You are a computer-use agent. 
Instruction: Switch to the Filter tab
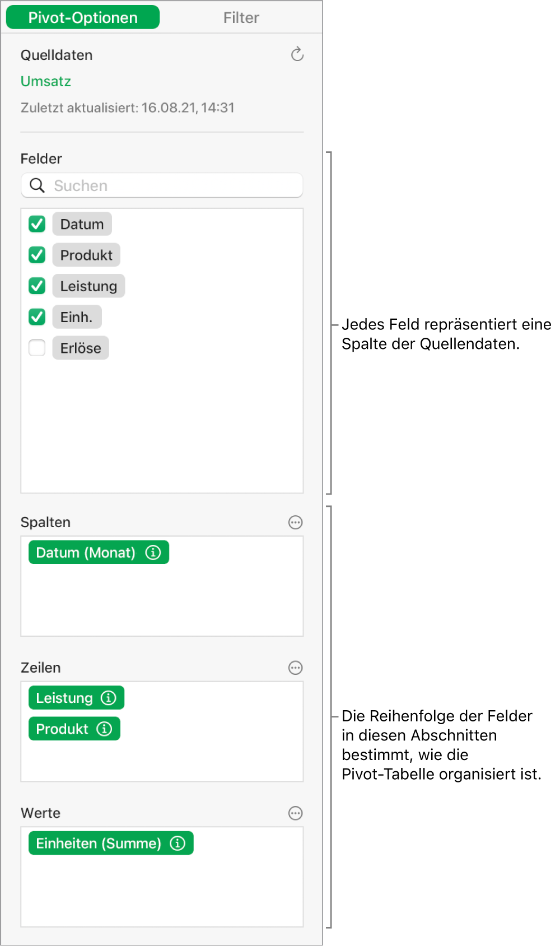coord(241,18)
